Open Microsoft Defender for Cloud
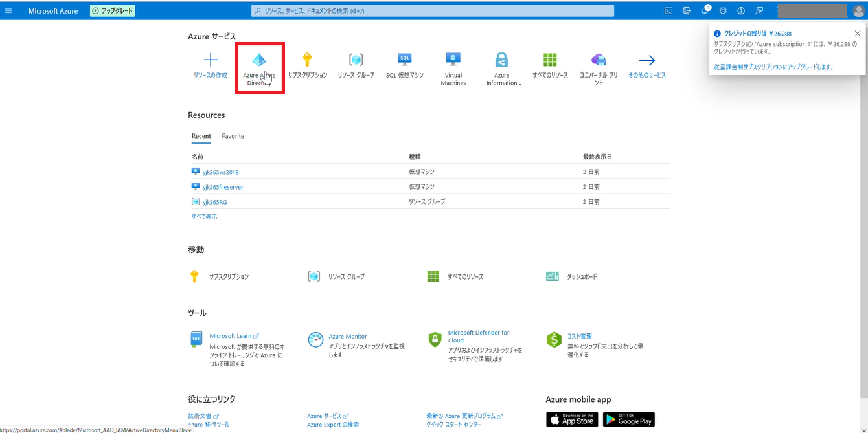Image resolution: width=868 pixels, height=433 pixels. tap(479, 337)
